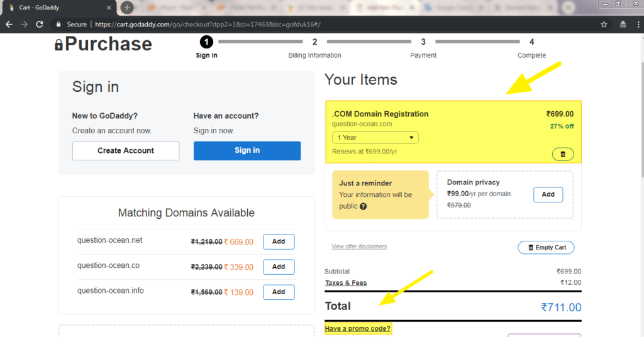Viewport: 644px width, 337px height.
Task: Open View offer disclaimers link
Action: tap(359, 246)
